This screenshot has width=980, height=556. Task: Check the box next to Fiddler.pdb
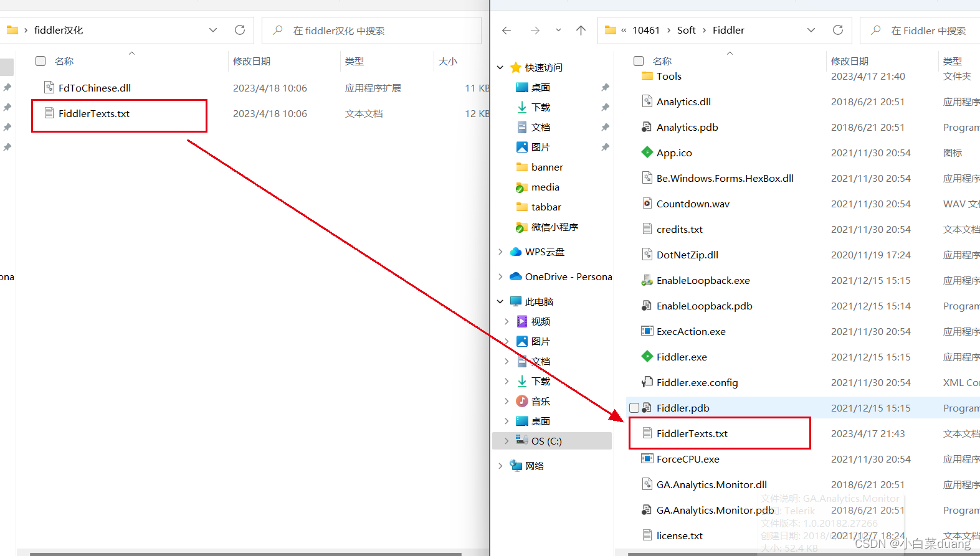pos(634,408)
